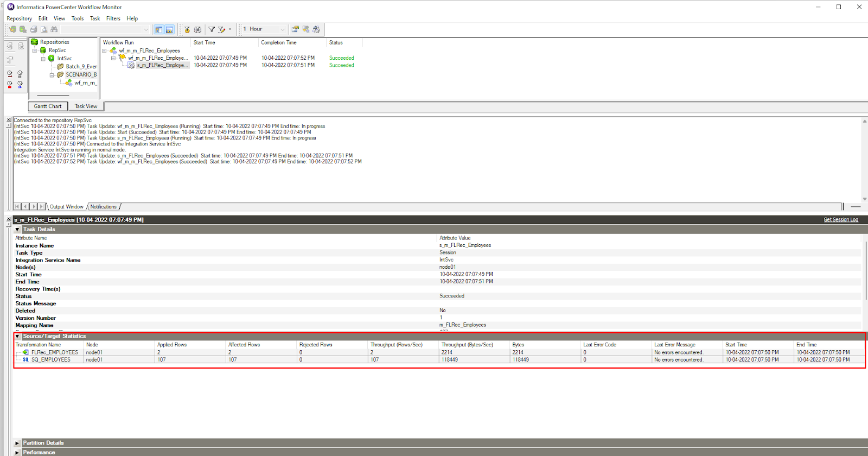
Task: Click output window scroll-down arrow
Action: 865,199
